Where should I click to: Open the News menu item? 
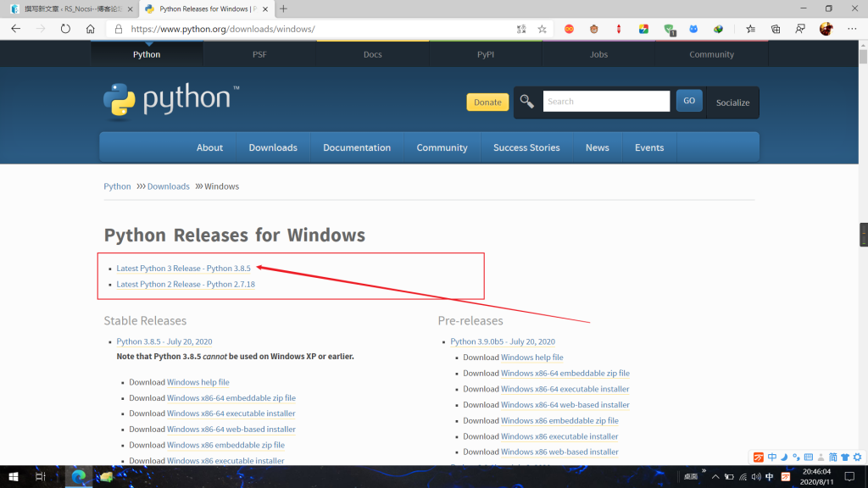pos(598,147)
